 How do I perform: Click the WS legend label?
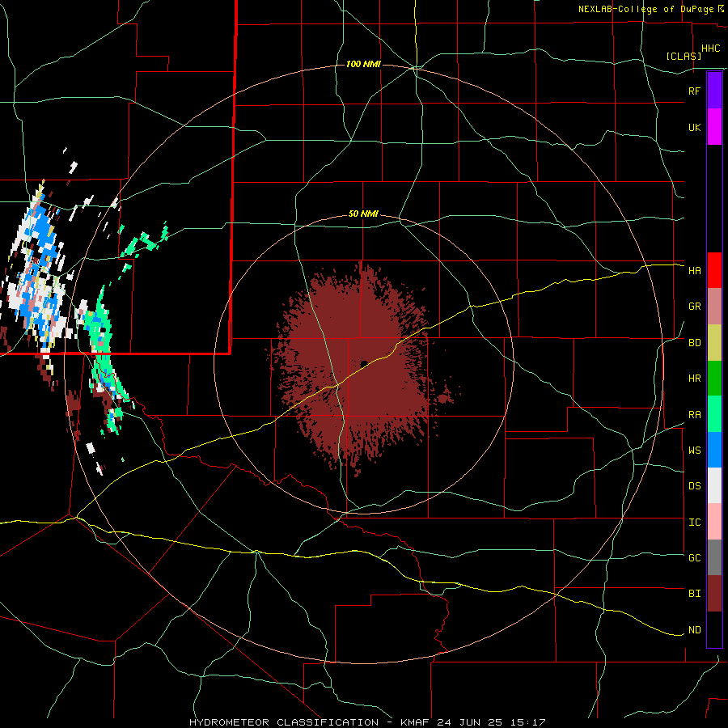(x=695, y=451)
